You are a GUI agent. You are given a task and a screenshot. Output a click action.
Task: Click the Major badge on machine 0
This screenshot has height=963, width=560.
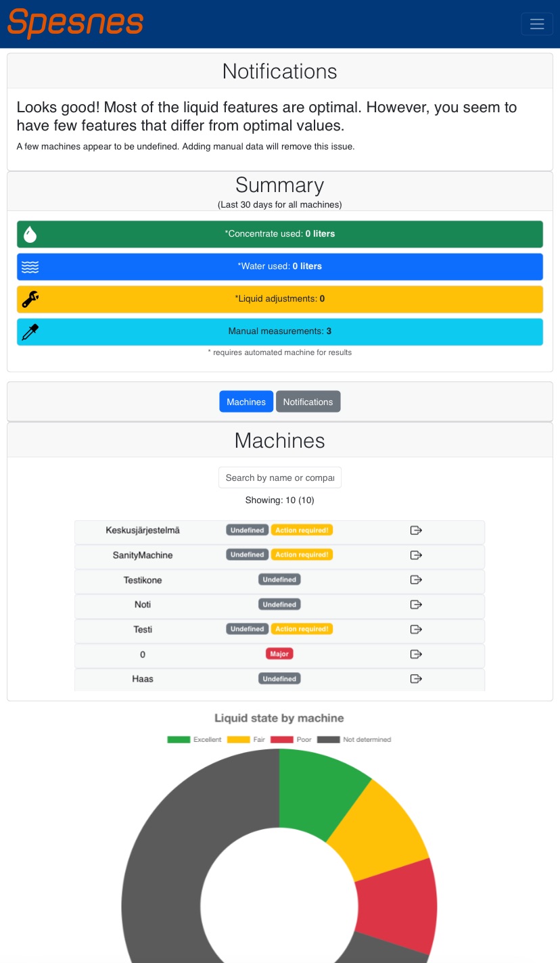[279, 654]
